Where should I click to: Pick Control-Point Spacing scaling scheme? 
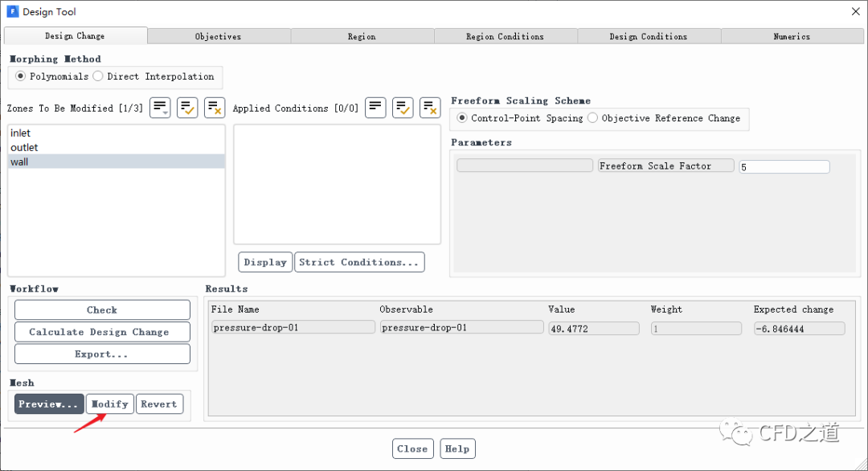coord(462,118)
